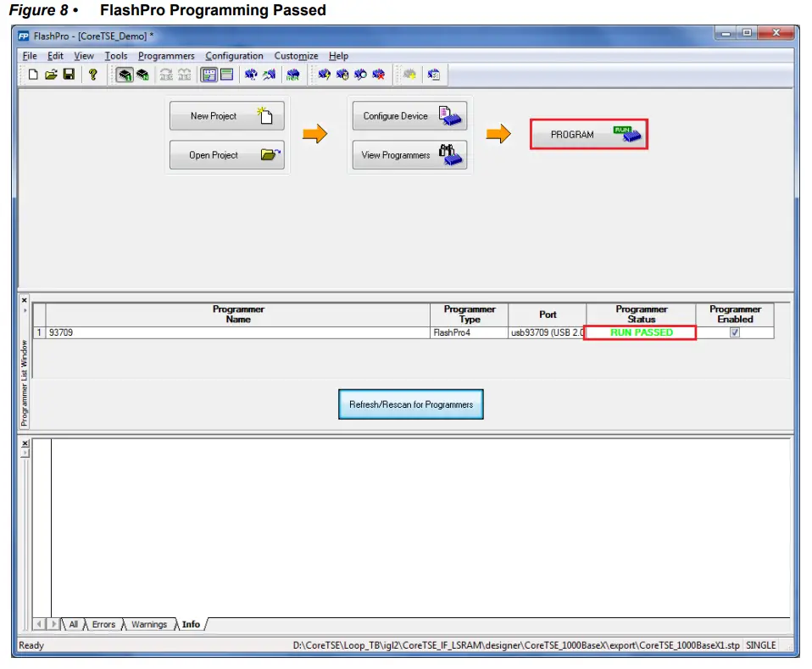Create a new project using the New toolbar icon
812x669 pixels.
pyautogui.click(x=32, y=75)
